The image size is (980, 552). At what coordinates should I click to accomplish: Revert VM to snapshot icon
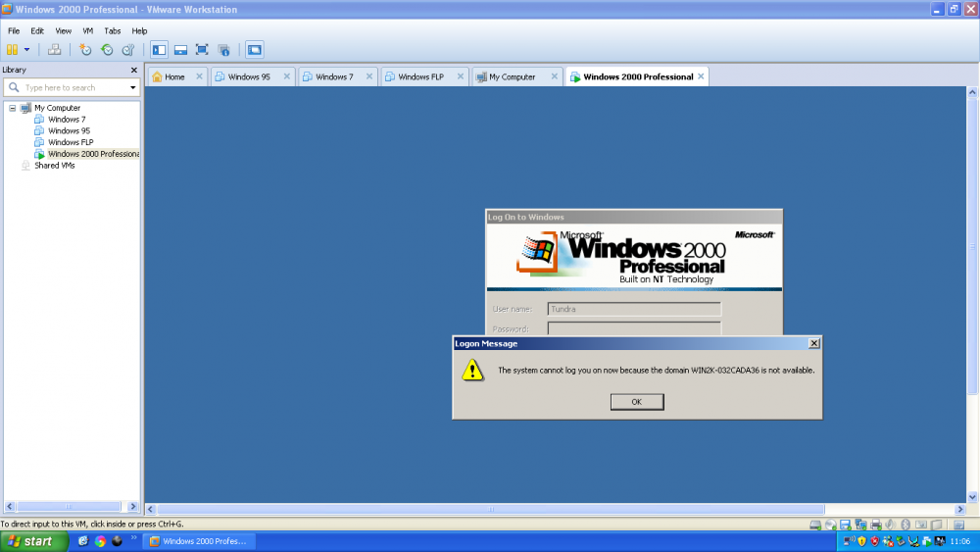pos(107,49)
